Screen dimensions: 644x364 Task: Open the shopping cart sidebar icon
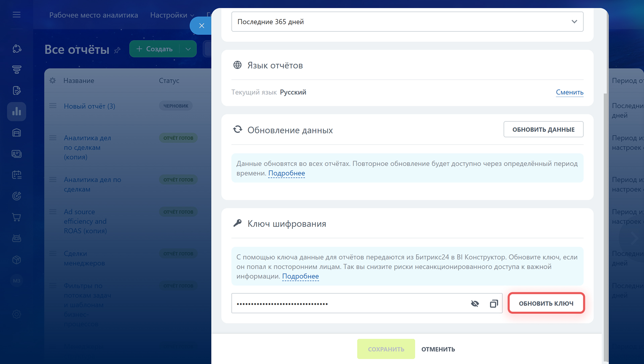[x=16, y=217]
